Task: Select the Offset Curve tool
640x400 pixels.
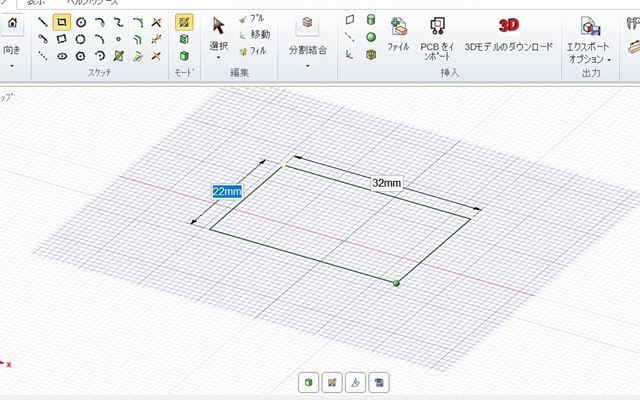Action: click(138, 39)
